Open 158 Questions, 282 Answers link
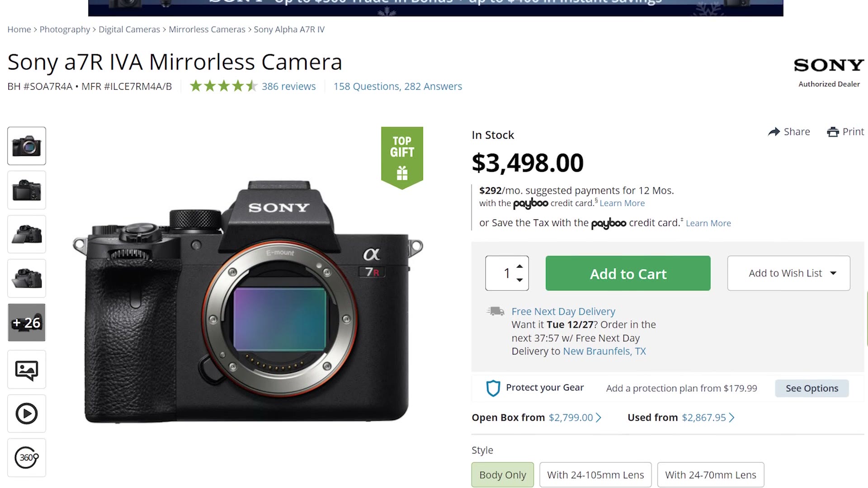The height and width of the screenshot is (488, 868). (398, 86)
